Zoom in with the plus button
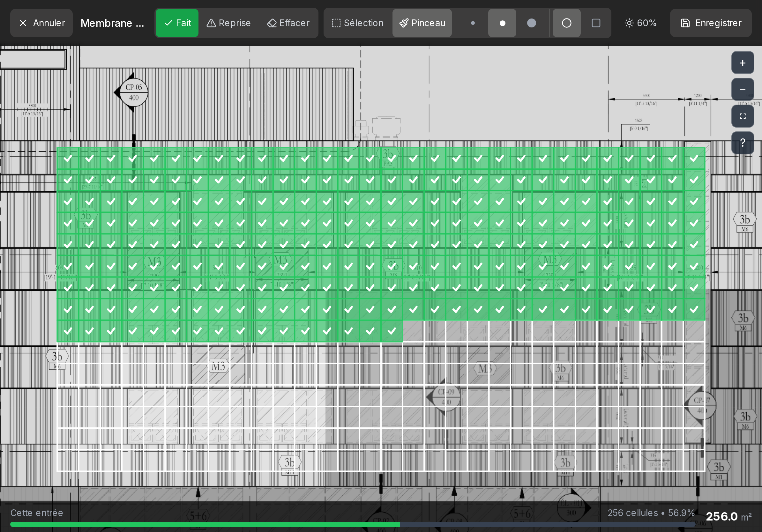The width and height of the screenshot is (762, 532). (743, 63)
